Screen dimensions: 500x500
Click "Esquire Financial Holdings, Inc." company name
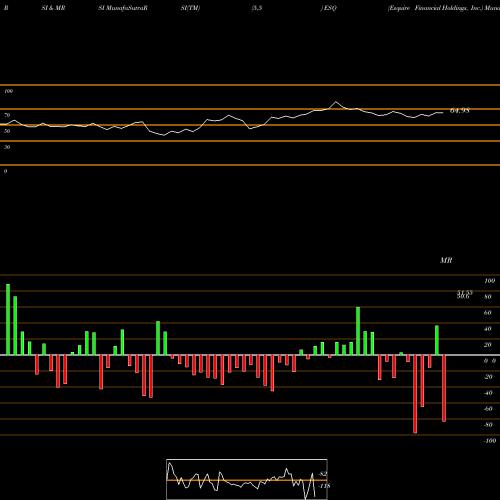click(435, 8)
